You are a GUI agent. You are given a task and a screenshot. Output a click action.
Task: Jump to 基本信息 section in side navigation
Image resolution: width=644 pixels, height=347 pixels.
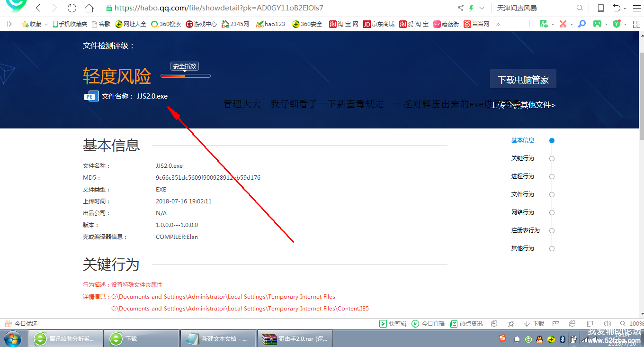[x=523, y=140]
